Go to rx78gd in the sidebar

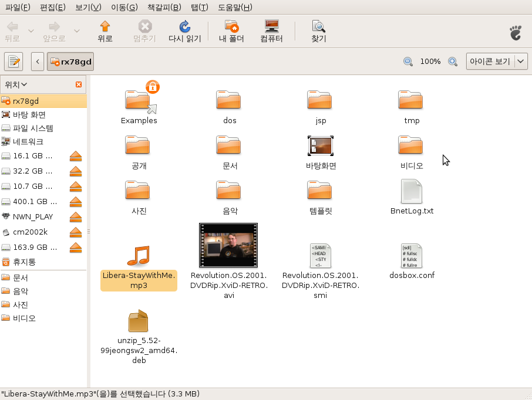43,101
